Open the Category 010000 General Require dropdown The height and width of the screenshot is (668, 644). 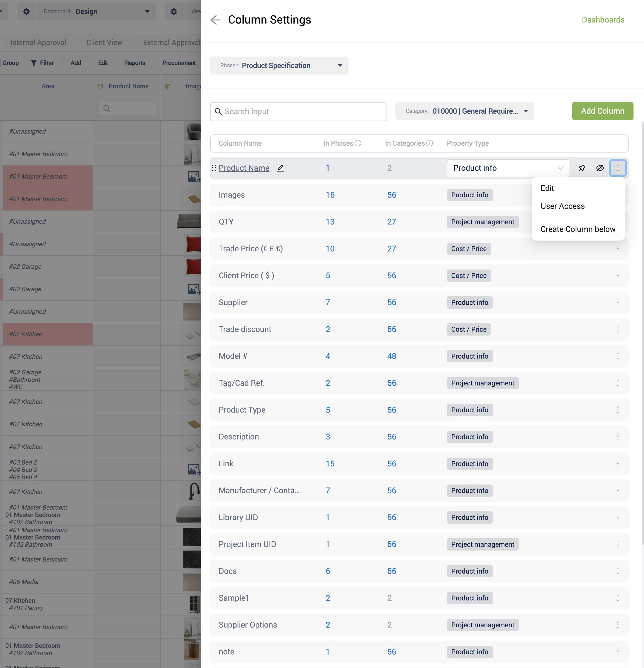coord(465,111)
